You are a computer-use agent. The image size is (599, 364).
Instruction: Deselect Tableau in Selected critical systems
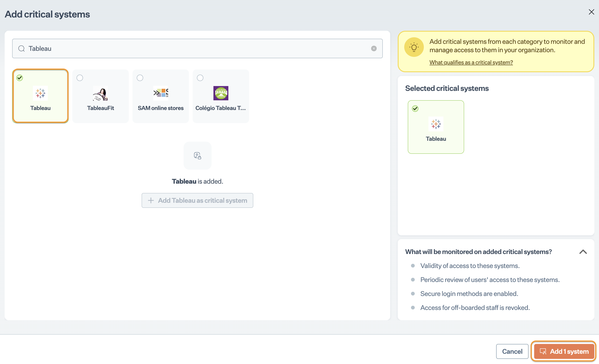(x=415, y=109)
